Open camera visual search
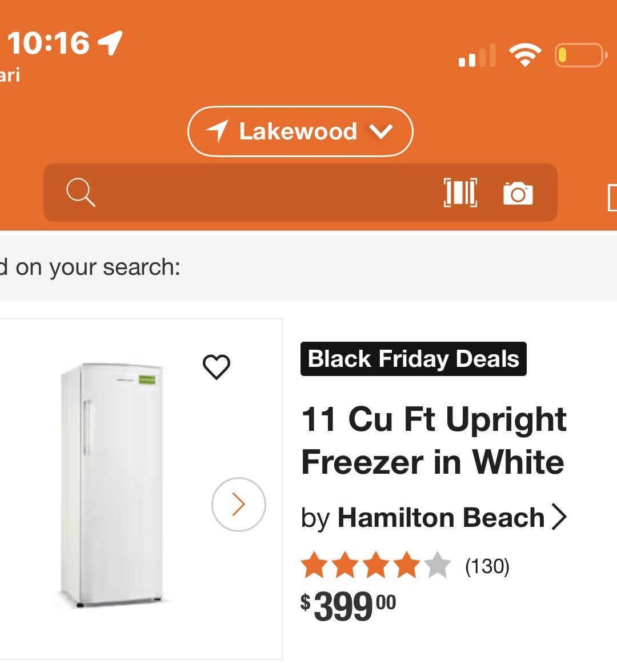This screenshot has width=617, height=672. (519, 194)
